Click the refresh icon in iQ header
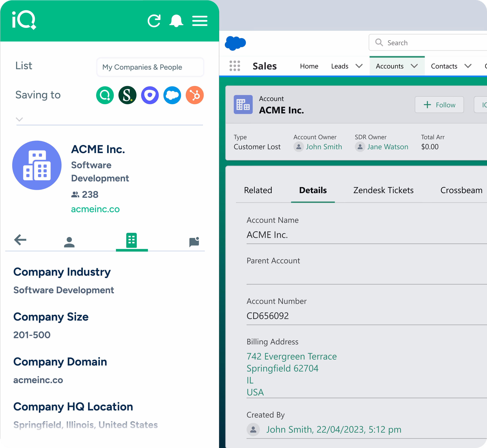This screenshot has width=487, height=448. [154, 21]
